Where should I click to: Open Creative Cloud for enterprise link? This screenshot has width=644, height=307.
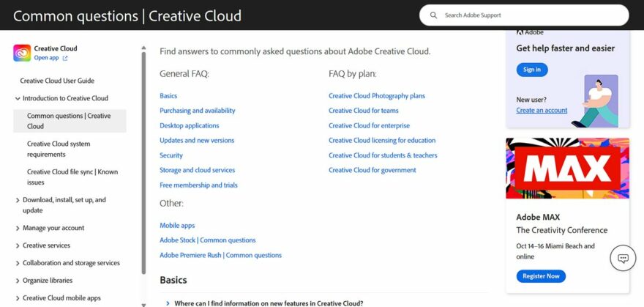[x=370, y=126]
